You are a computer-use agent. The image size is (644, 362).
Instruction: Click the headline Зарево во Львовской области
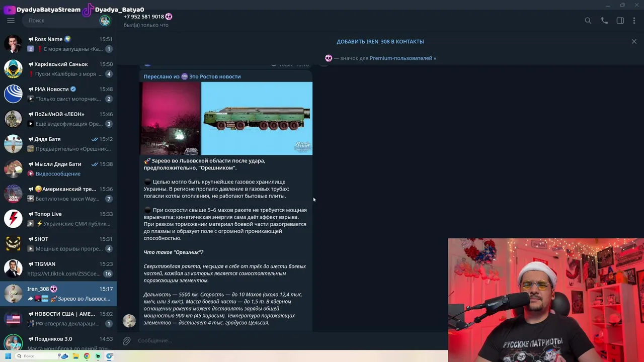pyautogui.click(x=204, y=164)
